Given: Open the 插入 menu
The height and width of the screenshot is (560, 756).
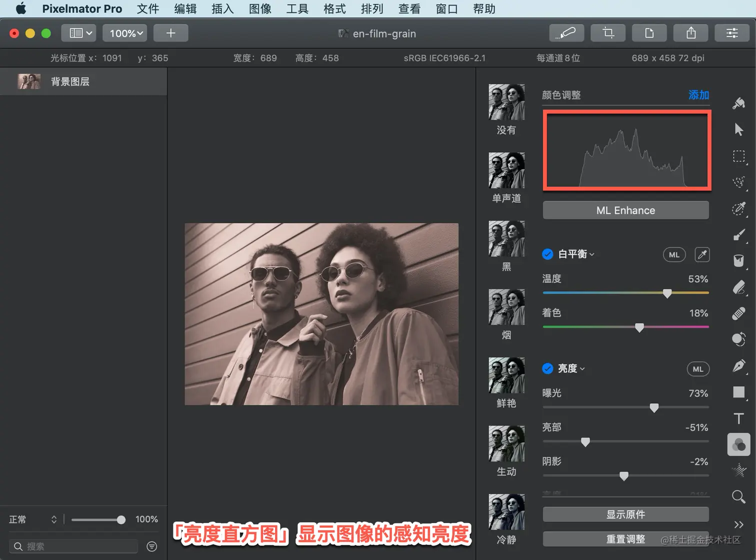Looking at the screenshot, I should coord(223,8).
